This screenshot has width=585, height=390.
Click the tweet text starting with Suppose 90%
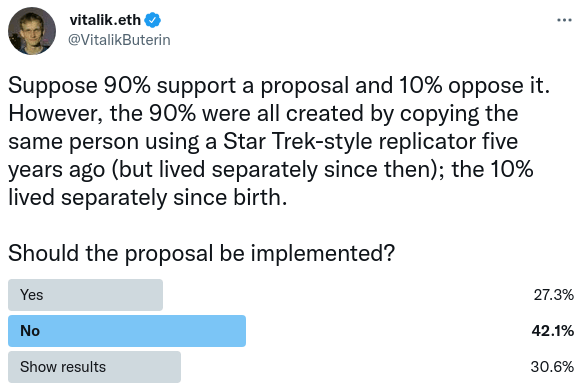tap(279, 141)
